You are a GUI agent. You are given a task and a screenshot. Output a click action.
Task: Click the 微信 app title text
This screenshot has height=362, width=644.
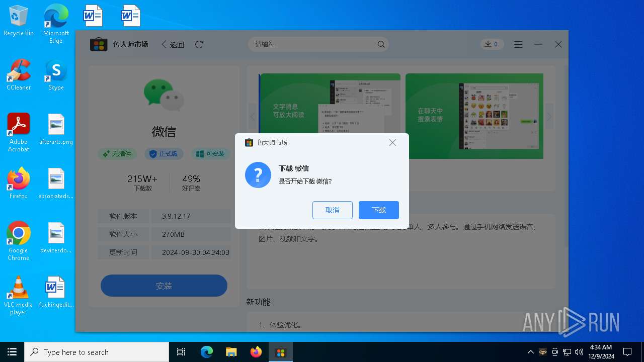coord(164,132)
